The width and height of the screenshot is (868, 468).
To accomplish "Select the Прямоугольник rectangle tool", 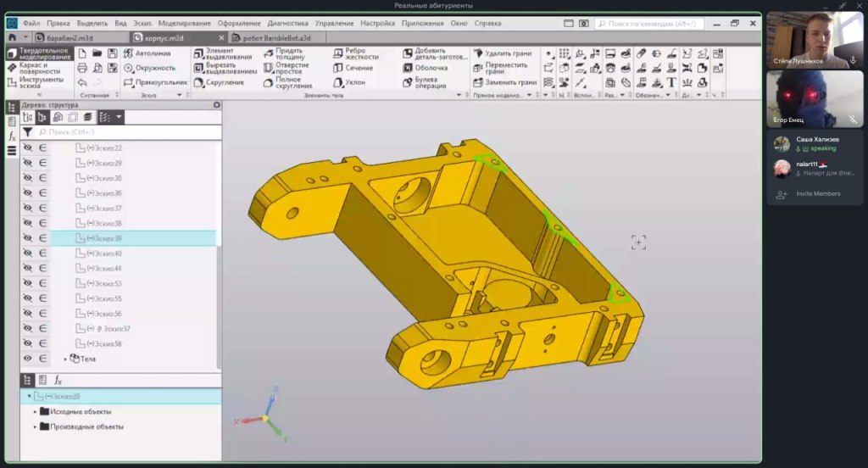I will [x=153, y=82].
